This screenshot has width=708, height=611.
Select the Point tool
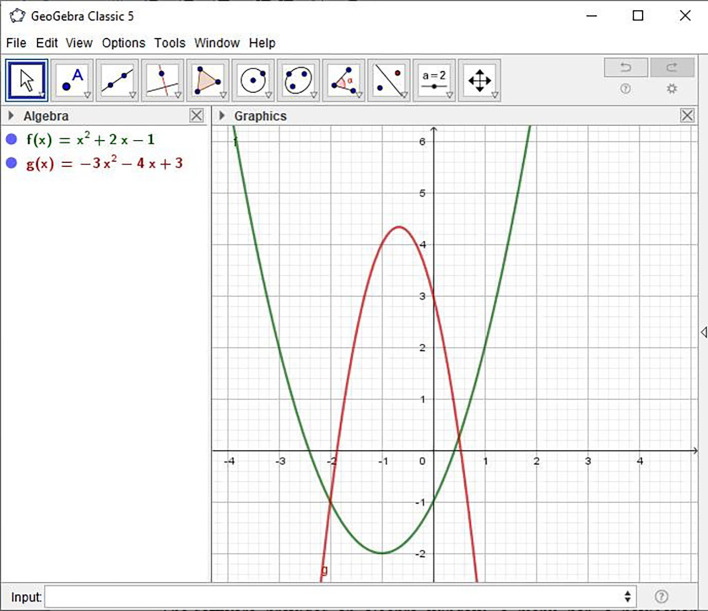click(x=72, y=80)
